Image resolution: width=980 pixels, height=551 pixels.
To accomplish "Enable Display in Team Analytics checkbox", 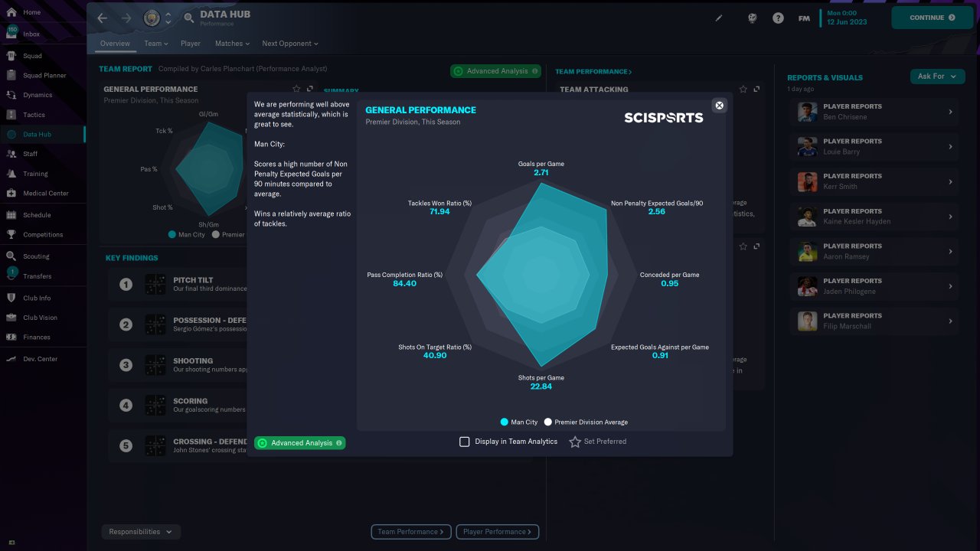I will coord(464,442).
